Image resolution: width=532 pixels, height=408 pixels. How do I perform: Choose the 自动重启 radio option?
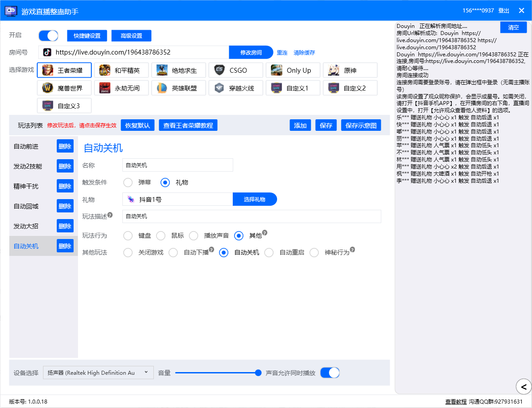269,252
